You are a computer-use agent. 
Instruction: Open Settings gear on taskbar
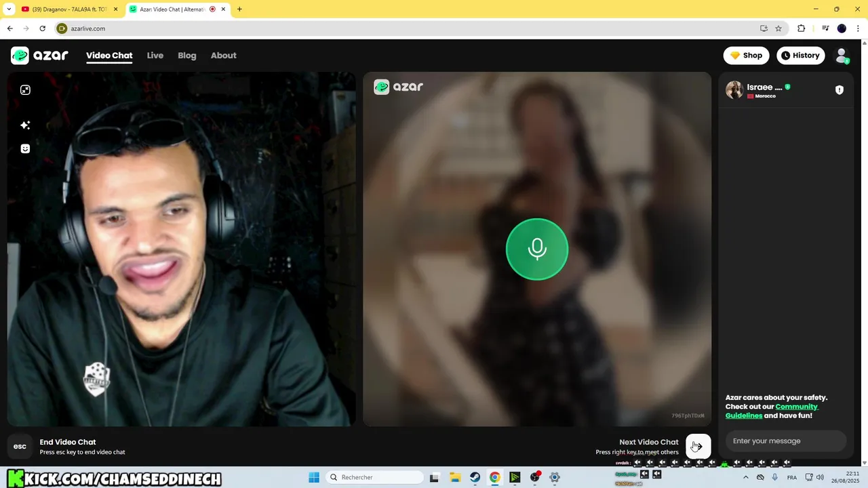point(555,477)
